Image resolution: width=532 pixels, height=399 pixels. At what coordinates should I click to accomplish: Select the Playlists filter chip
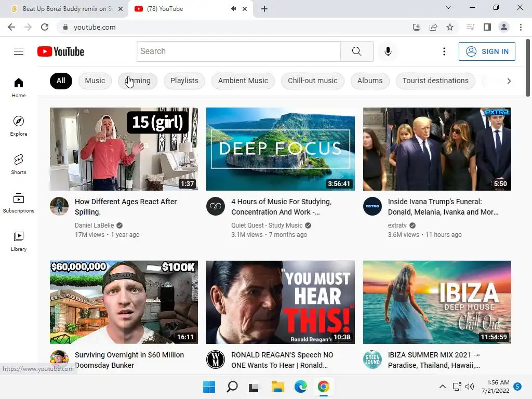(184, 81)
